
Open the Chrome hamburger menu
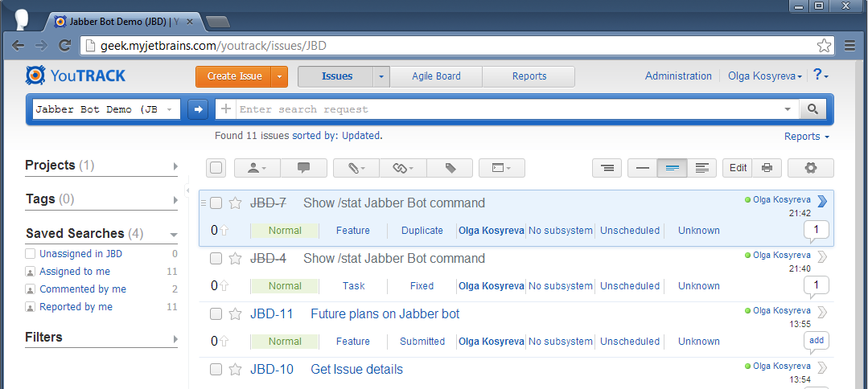click(850, 45)
